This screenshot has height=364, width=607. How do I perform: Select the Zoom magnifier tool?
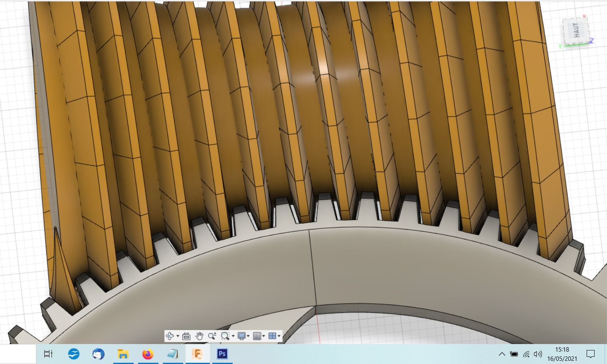[212, 336]
